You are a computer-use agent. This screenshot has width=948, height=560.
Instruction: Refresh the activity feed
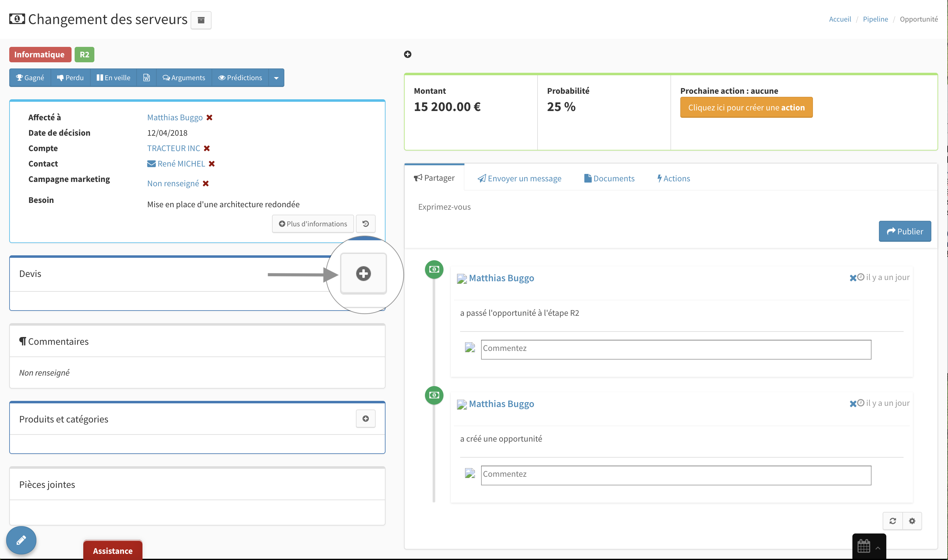892,521
